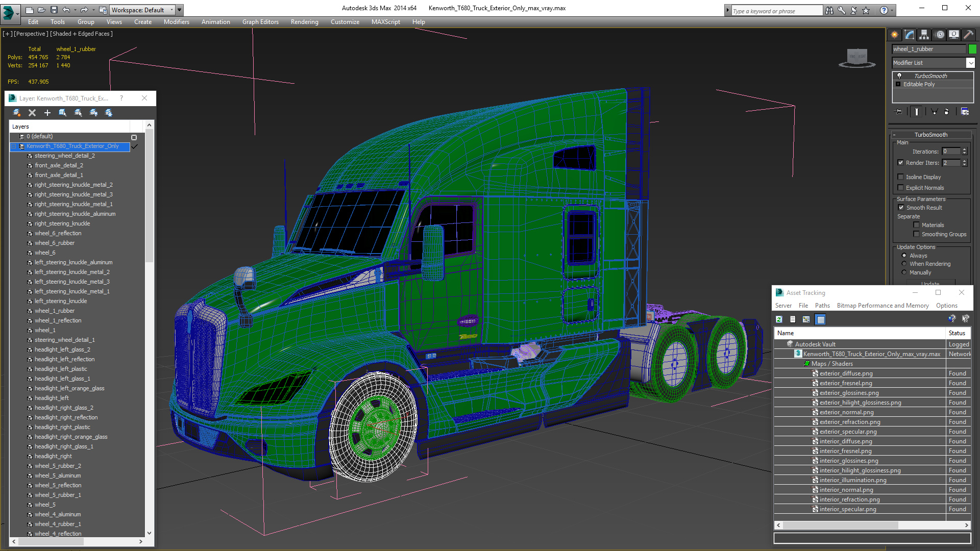Viewport: 980px width, 551px height.
Task: Click the green object color swatch
Action: coord(972,49)
